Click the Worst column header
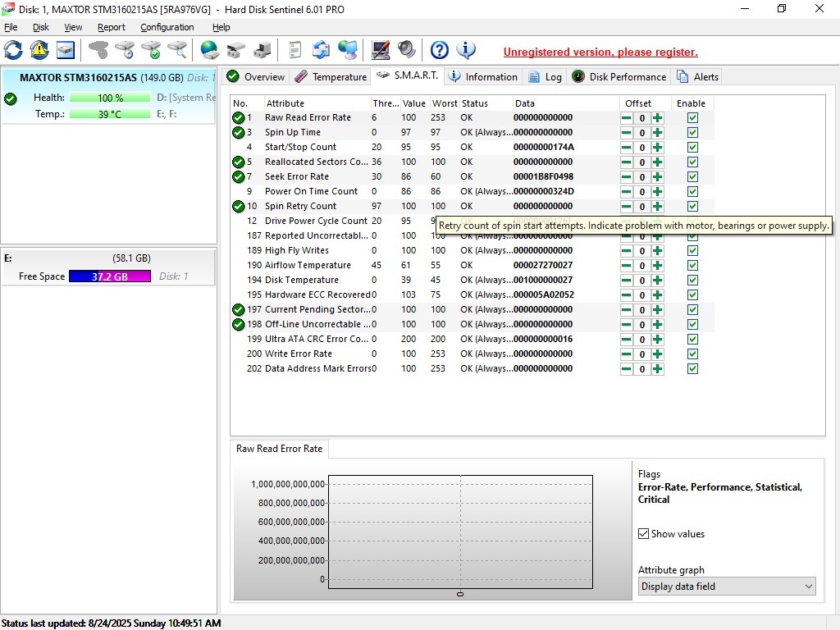Screen dimensions: 840x630 pos(445,103)
